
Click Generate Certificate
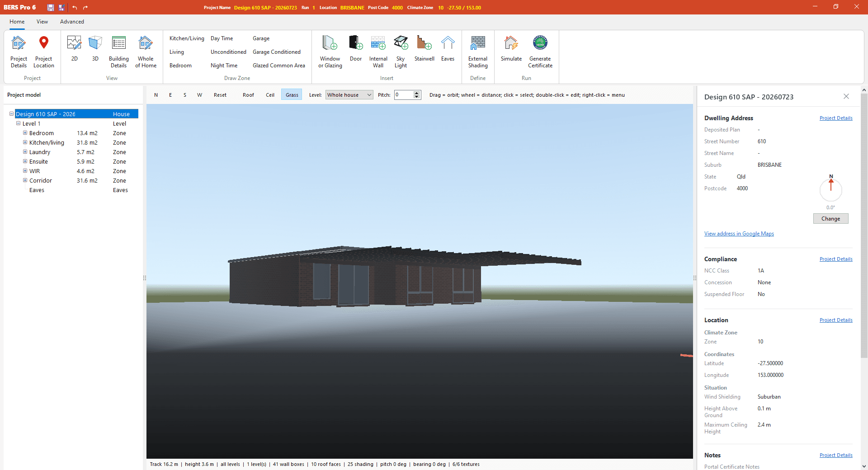pos(540,52)
